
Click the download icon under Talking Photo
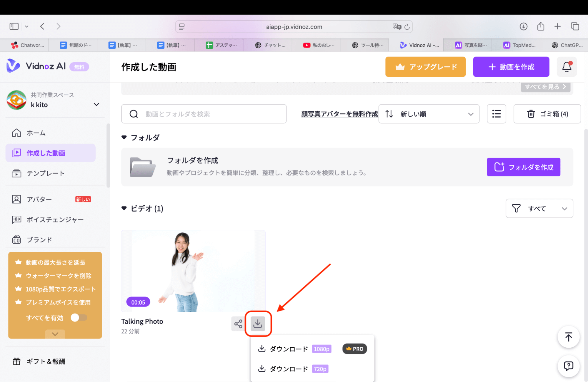(x=258, y=324)
